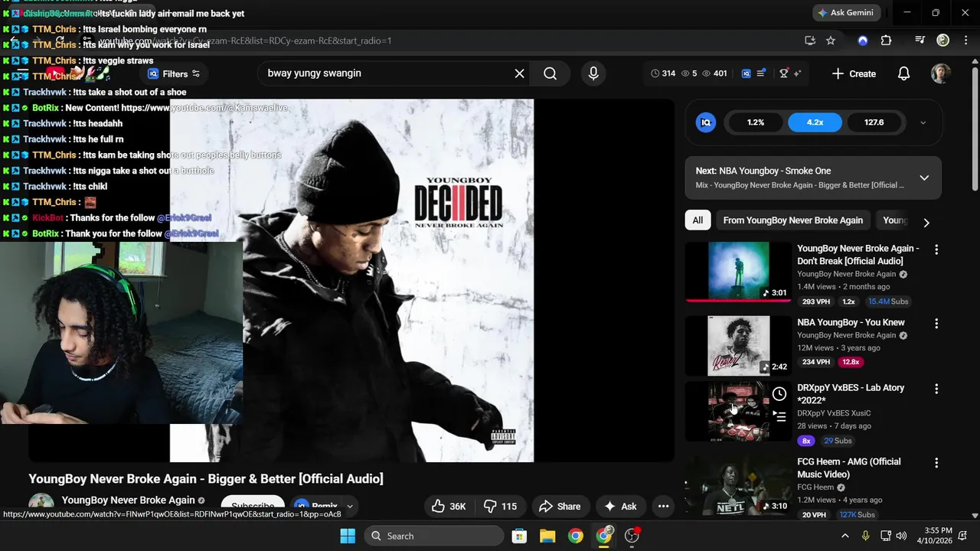The image size is (980, 551).
Task: Select the 127.6 score pill
Action: pyautogui.click(x=874, y=122)
